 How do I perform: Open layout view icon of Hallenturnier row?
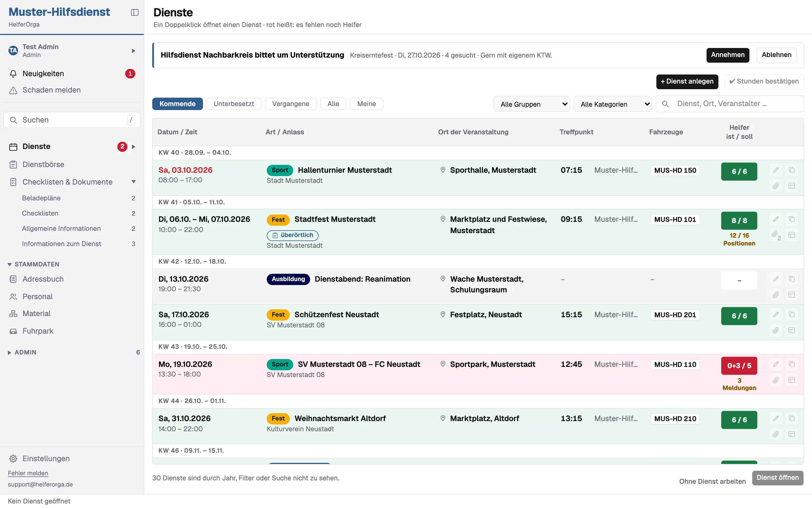coord(791,186)
